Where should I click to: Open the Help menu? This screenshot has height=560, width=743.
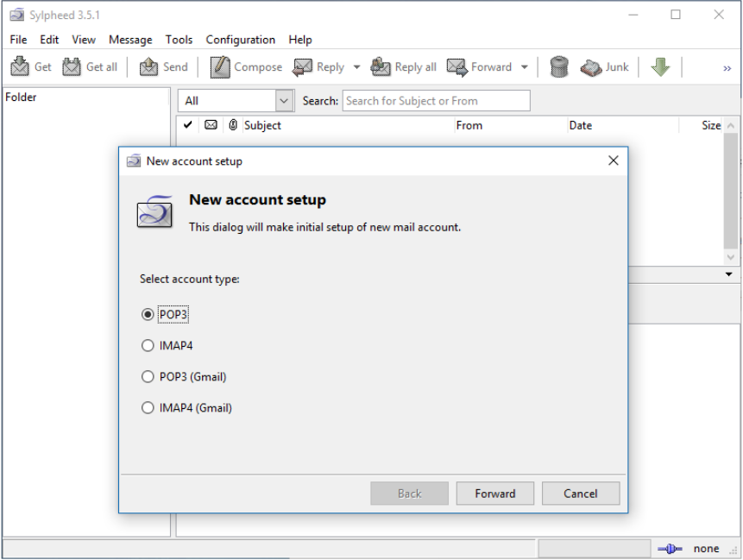pos(300,40)
